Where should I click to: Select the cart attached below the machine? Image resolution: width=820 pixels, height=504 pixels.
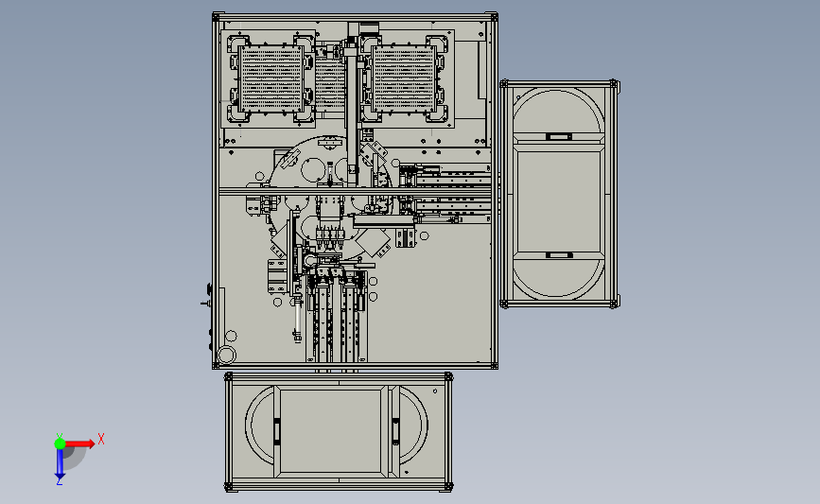click(x=339, y=432)
